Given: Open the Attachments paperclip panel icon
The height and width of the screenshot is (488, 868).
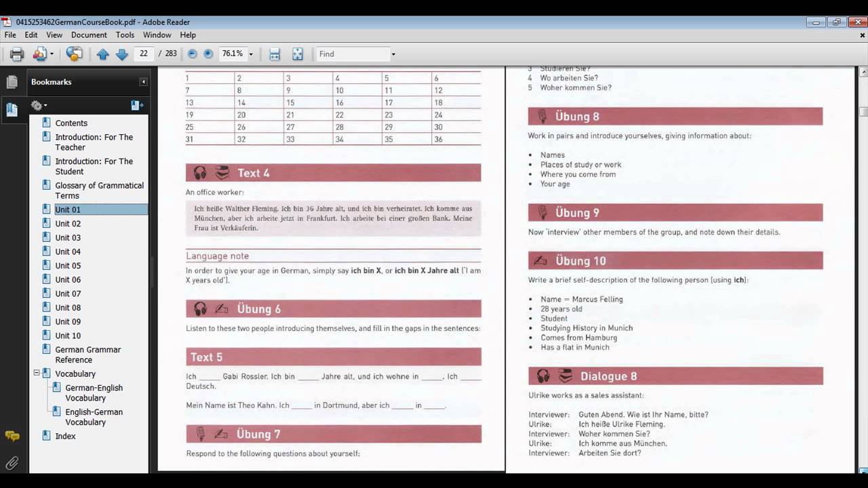Looking at the screenshot, I should 12,464.
